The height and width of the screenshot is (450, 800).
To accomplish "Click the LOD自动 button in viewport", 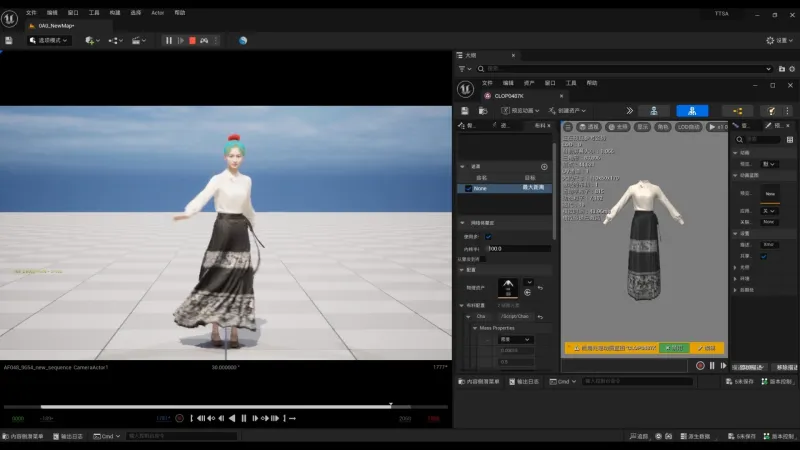I will [689, 127].
